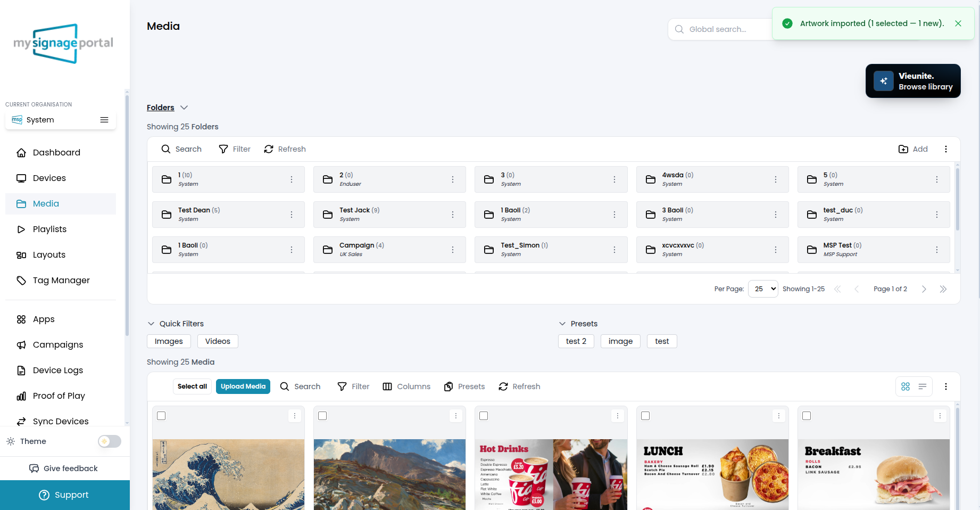
Task: Select the LUNCH media checkbox
Action: pyautogui.click(x=645, y=416)
